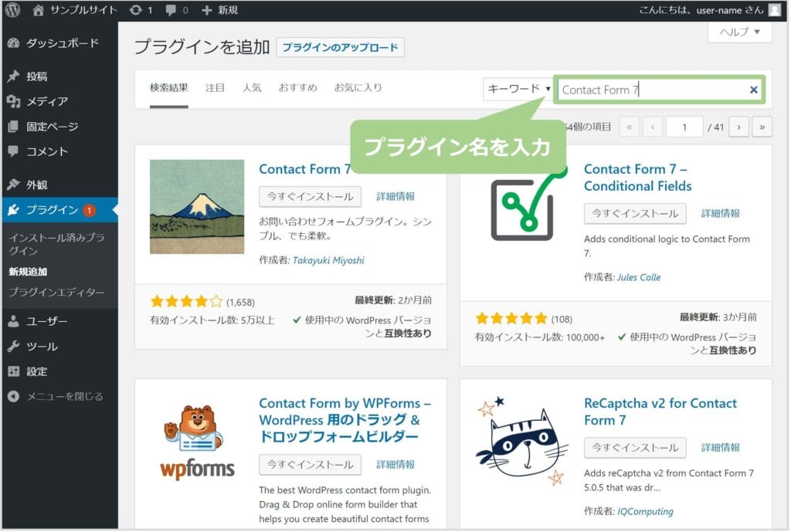Image resolution: width=791 pixels, height=532 pixels.
Task: Click ReCaptcha masked cat icon
Action: click(x=522, y=441)
